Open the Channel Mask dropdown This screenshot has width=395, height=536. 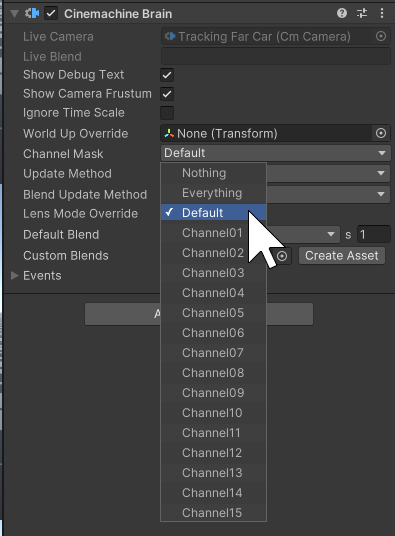tap(275, 153)
